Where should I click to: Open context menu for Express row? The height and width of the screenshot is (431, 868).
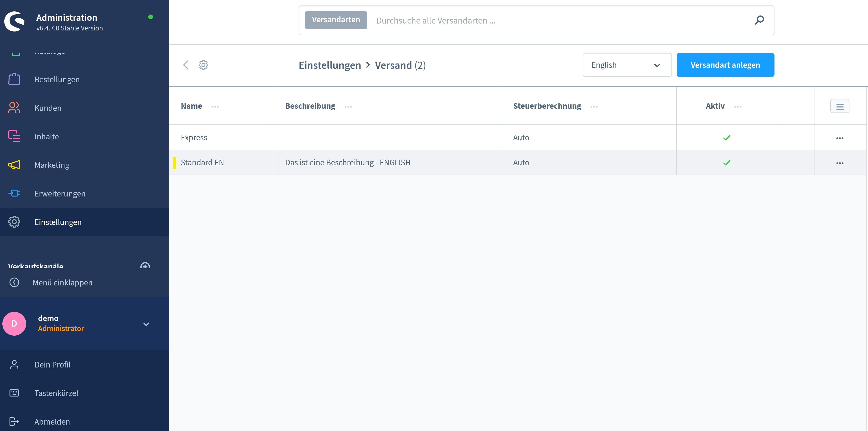point(840,138)
